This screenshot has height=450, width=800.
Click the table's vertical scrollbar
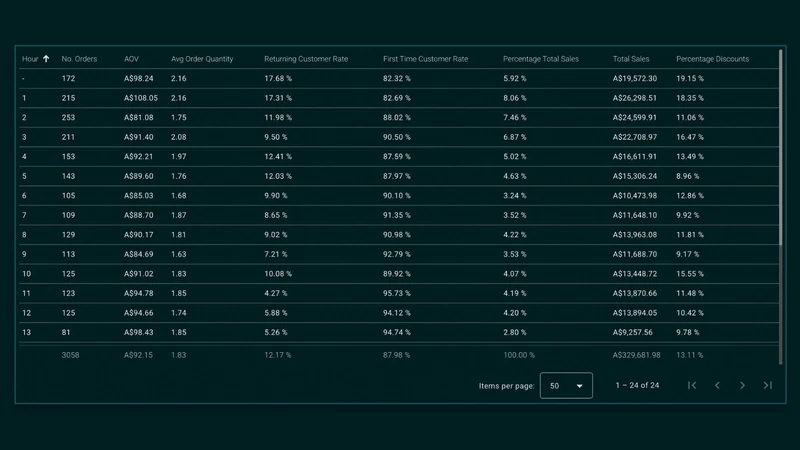[781, 148]
